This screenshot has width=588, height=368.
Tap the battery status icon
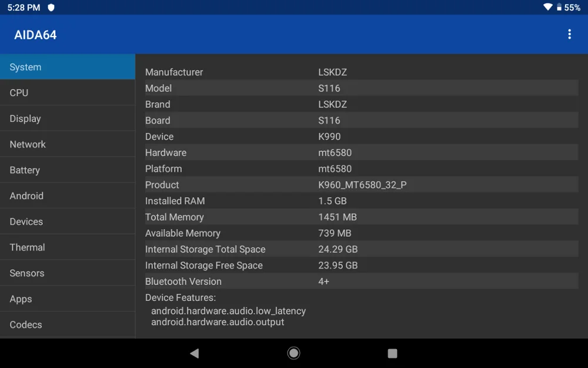point(559,7)
